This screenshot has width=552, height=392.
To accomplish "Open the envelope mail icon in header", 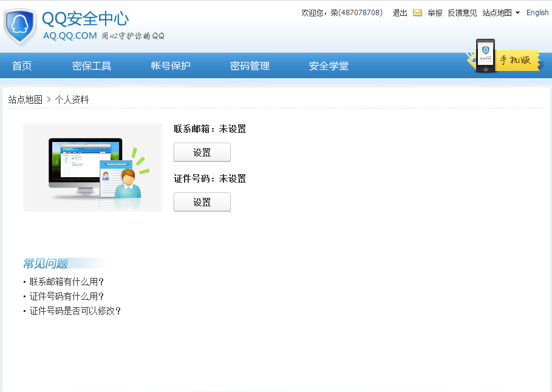I will pos(417,13).
